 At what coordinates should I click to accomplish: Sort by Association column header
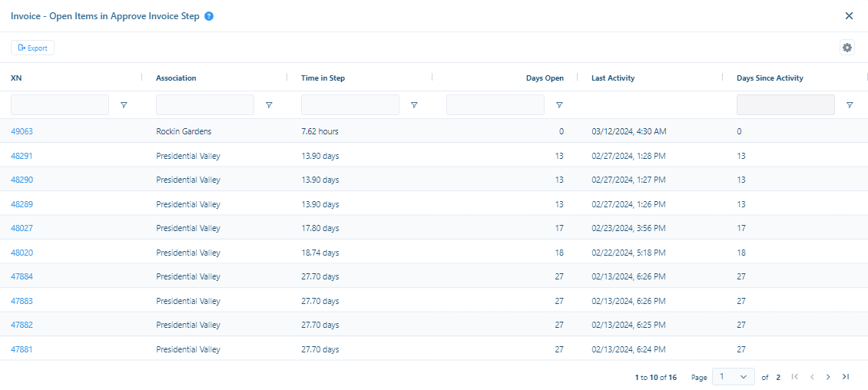click(176, 78)
